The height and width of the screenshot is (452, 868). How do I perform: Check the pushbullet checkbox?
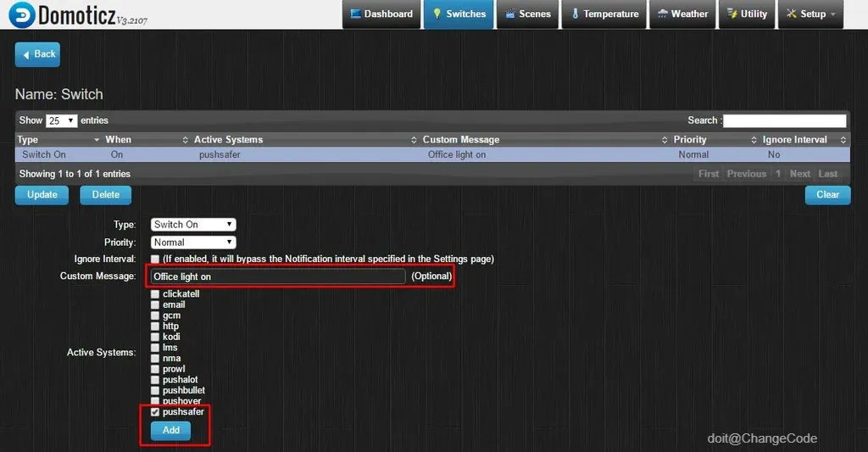pyautogui.click(x=155, y=390)
